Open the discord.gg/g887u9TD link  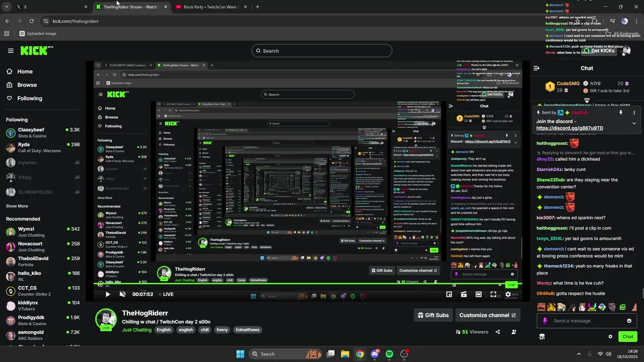click(x=570, y=128)
